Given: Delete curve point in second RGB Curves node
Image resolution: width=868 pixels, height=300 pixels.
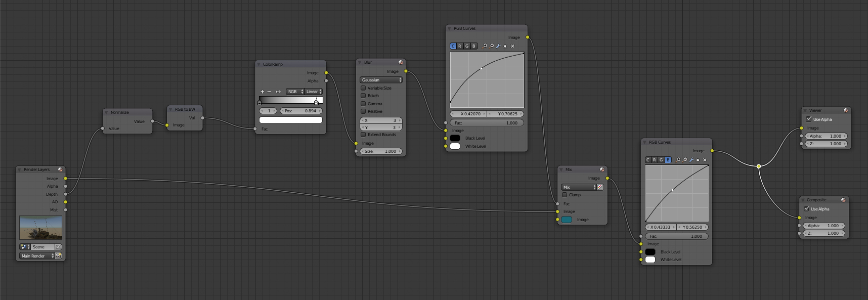Looking at the screenshot, I should pyautogui.click(x=705, y=160).
